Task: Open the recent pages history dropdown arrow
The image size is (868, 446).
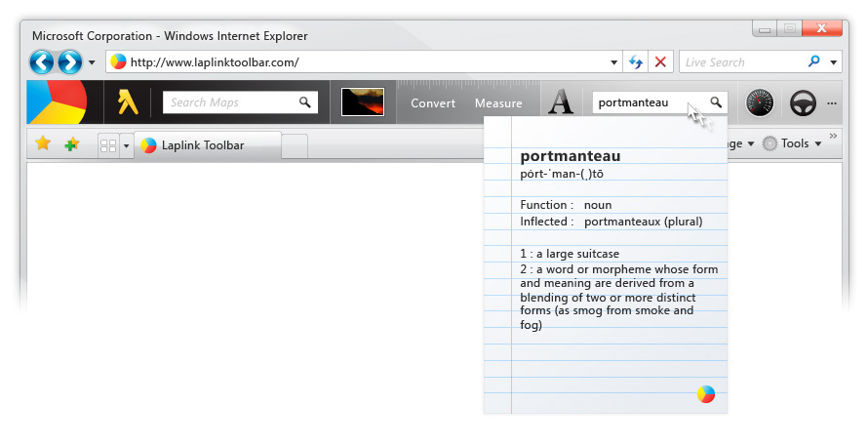Action: coord(92,62)
